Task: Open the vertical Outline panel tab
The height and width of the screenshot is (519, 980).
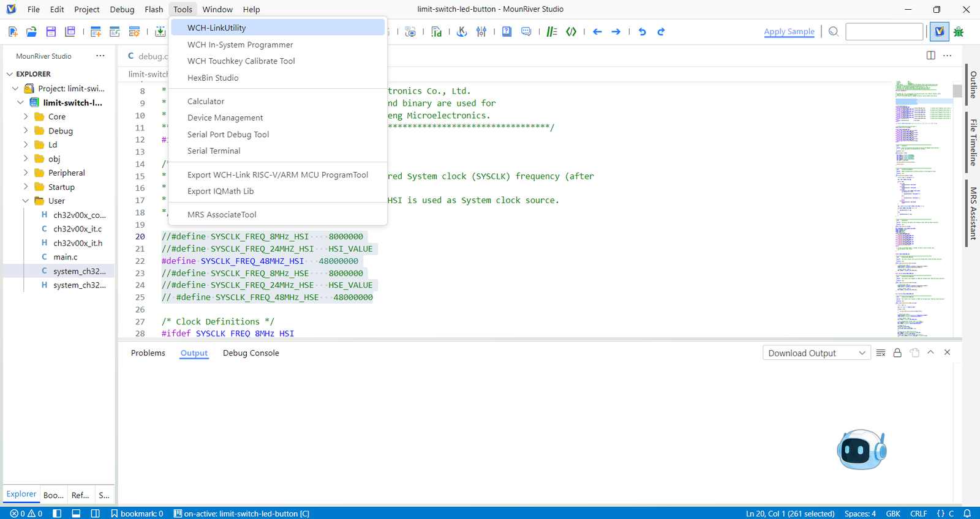Action: coord(973,84)
